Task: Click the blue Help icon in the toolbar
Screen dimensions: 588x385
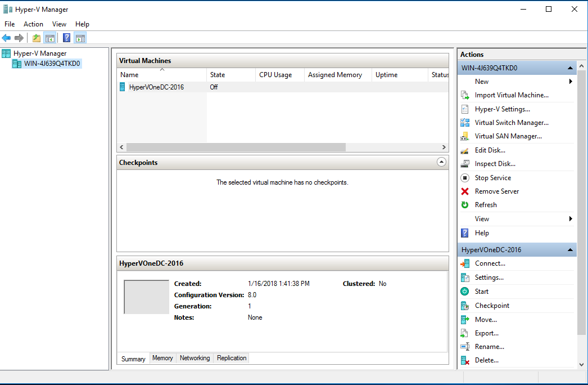Action: [66, 38]
